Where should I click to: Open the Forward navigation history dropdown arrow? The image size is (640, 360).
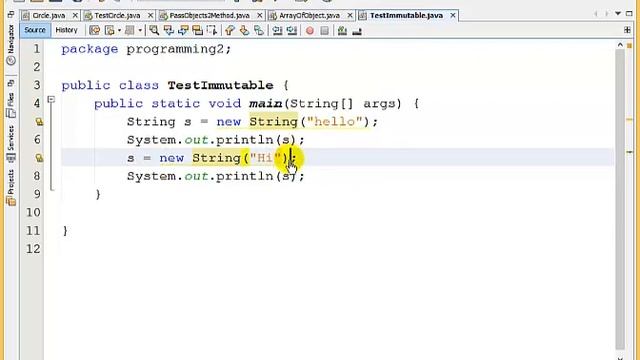coord(140,31)
